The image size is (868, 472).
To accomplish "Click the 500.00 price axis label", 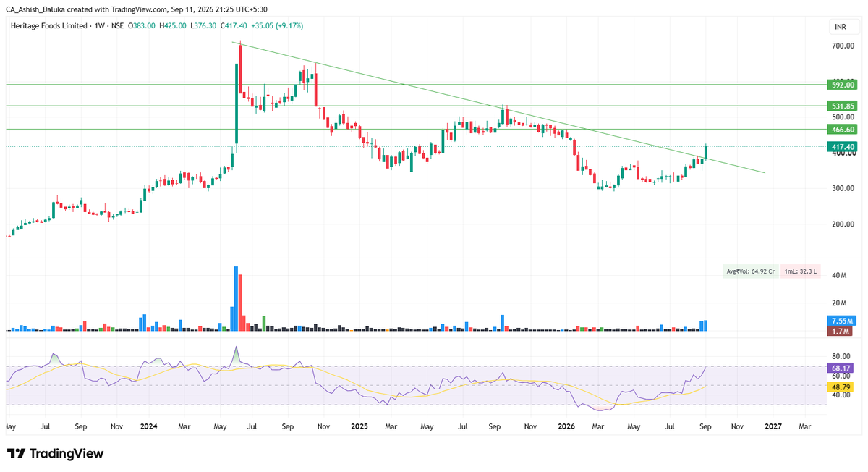I will point(843,117).
